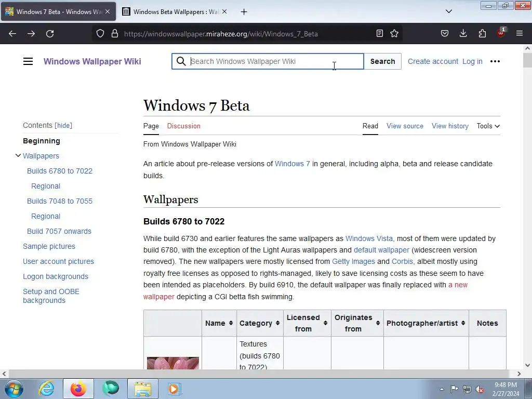Select the Page tab
Screen dimensions: 532x399
click(151, 126)
